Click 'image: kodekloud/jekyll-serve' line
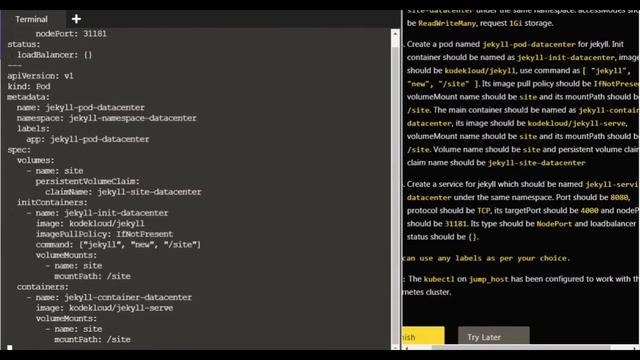This screenshot has width=640, height=360. tap(104, 308)
